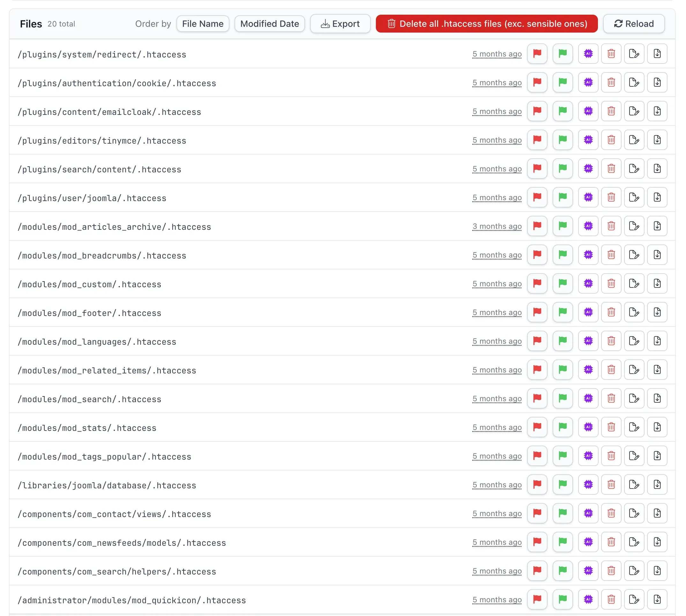Delete all .htaccess files button

(x=487, y=24)
